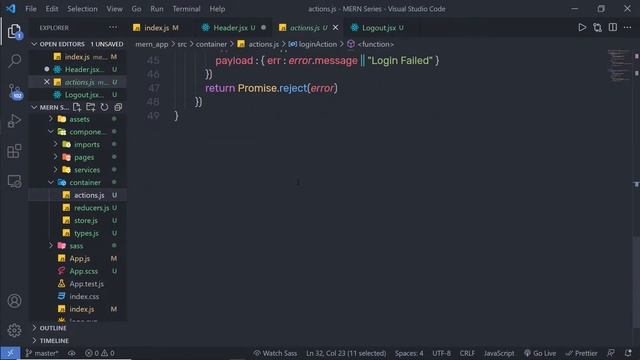The image size is (640, 360).
Task: Open Remote Explorer in activity bar
Action: [14, 181]
